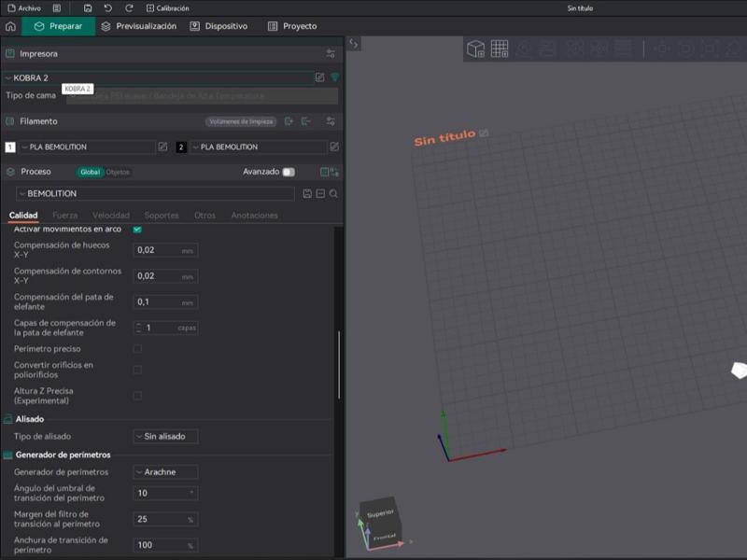Enable the Perímetro preciso checkbox
The image size is (747, 560).
[x=137, y=348]
